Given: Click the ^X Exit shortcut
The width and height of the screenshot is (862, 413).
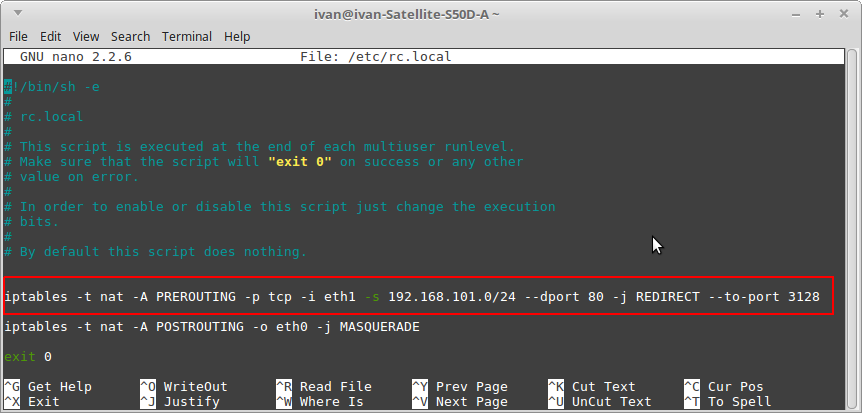Looking at the screenshot, I should tap(32, 401).
